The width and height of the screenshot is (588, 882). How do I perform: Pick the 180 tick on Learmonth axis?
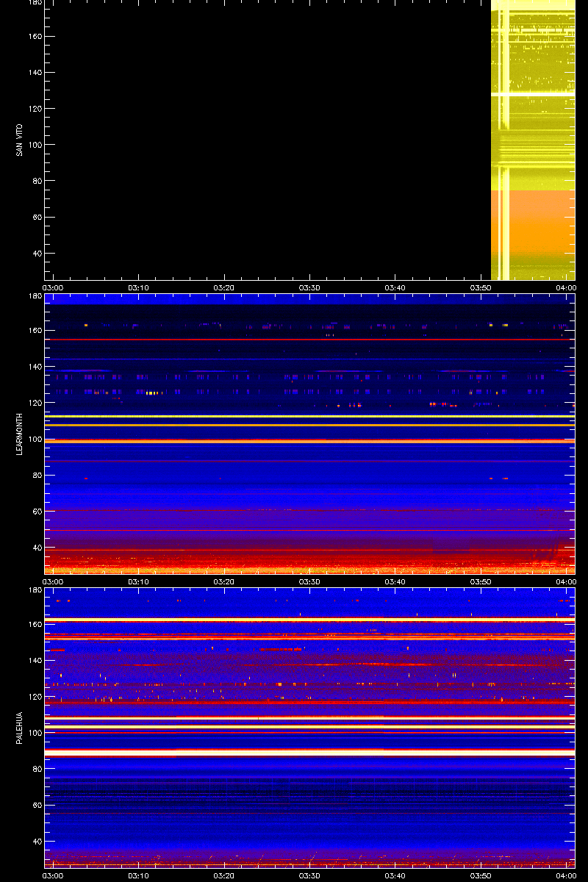(35, 297)
